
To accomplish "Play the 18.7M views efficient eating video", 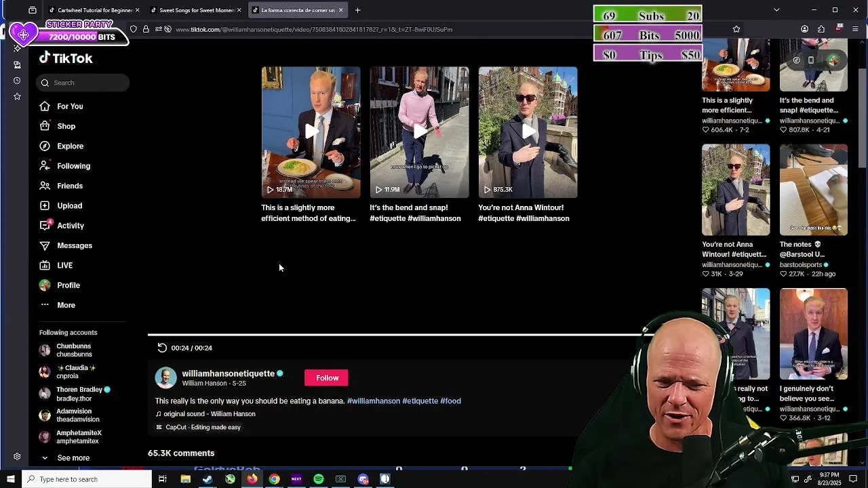I will (311, 132).
